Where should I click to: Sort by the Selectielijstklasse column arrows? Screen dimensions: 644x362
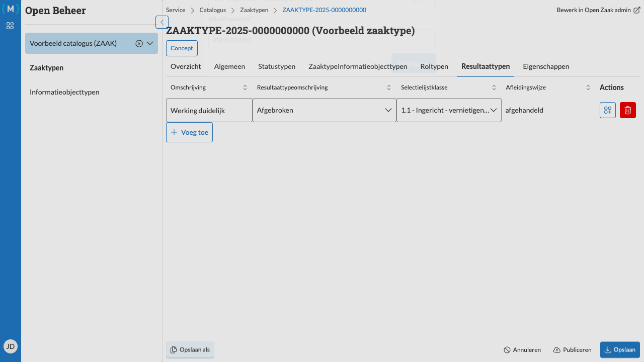click(x=494, y=87)
